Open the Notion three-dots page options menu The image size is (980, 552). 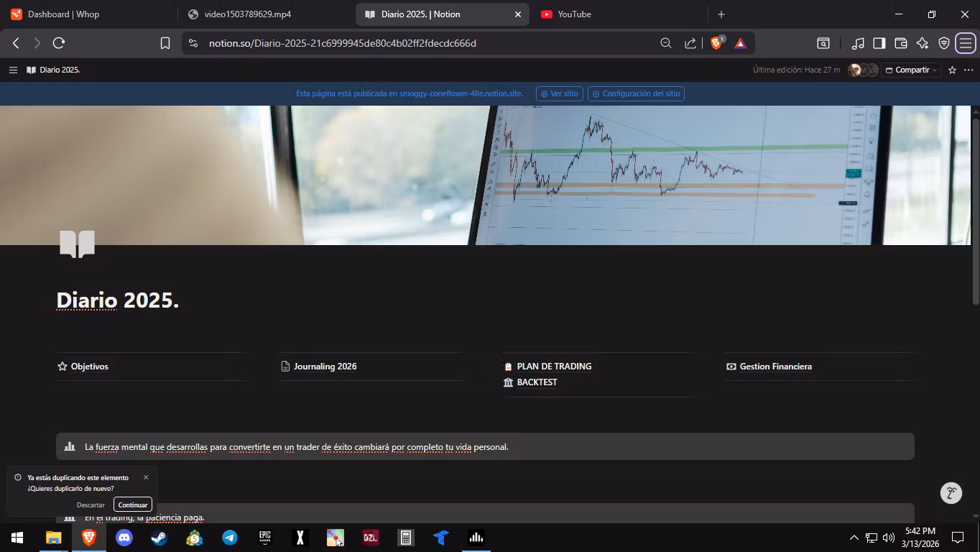pos(969,70)
